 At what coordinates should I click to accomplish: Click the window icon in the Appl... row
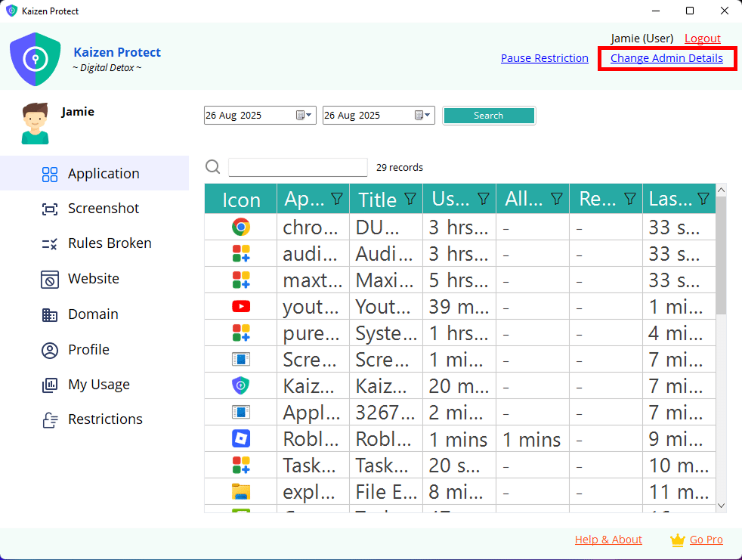(x=241, y=413)
